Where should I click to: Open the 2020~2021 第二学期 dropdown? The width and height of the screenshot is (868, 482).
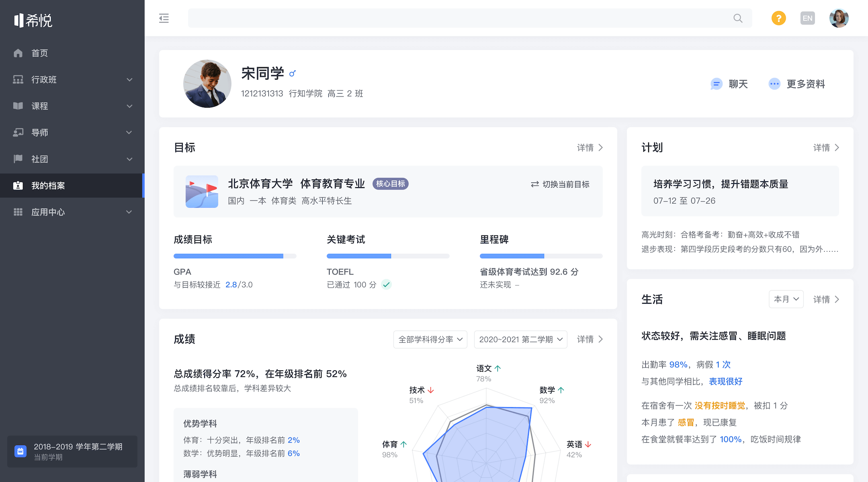click(520, 339)
